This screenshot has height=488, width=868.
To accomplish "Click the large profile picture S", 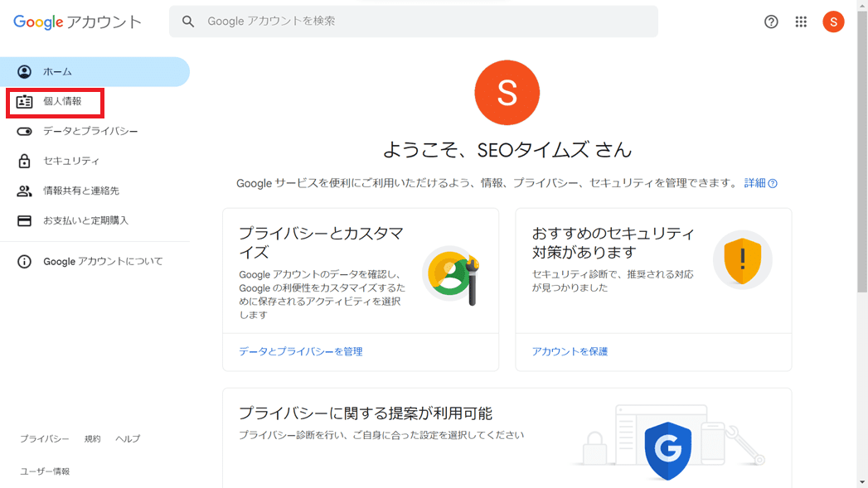I will [507, 93].
